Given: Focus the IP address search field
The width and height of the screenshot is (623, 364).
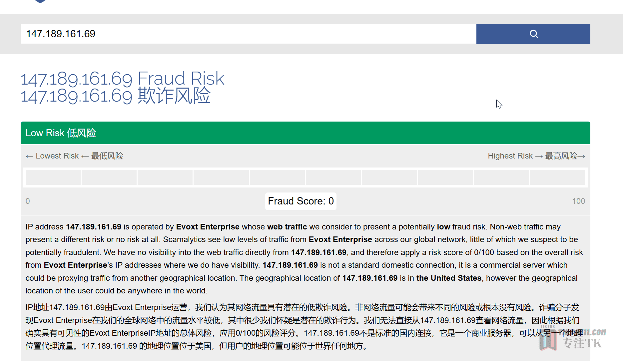Looking at the screenshot, I should 249,34.
